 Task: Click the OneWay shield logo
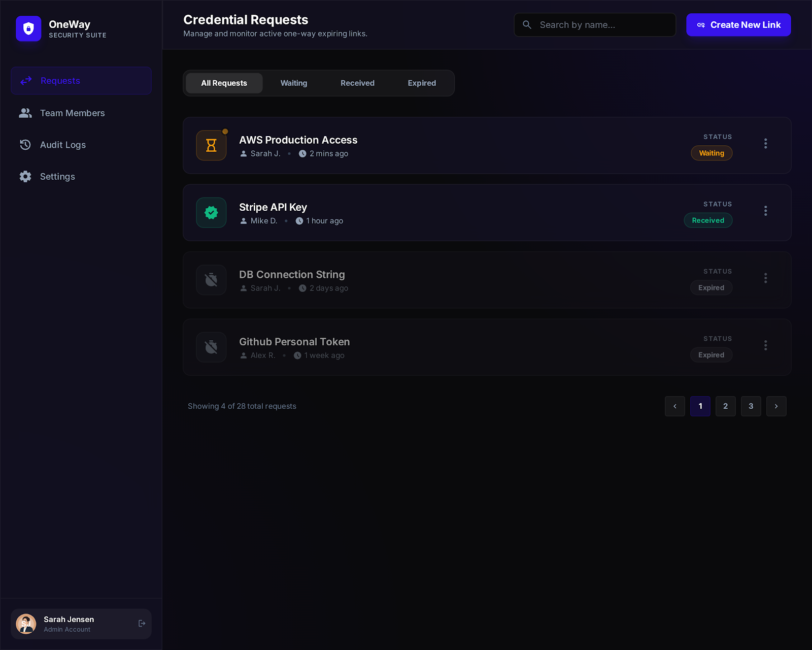pyautogui.click(x=28, y=29)
